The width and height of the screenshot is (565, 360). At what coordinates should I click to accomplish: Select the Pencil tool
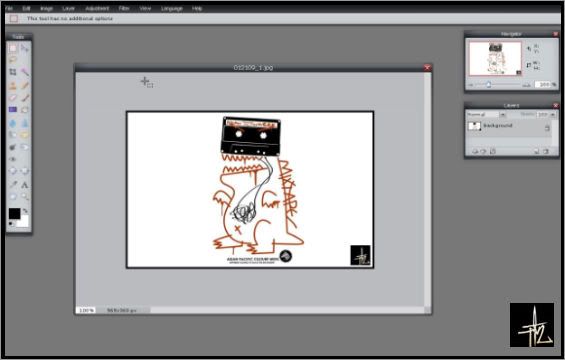(x=25, y=85)
